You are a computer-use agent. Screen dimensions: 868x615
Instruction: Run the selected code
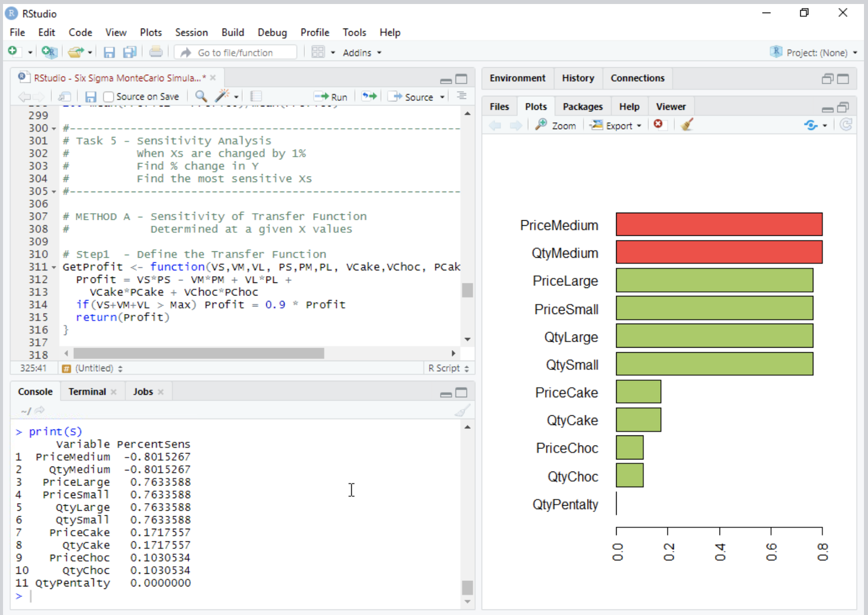click(x=331, y=96)
